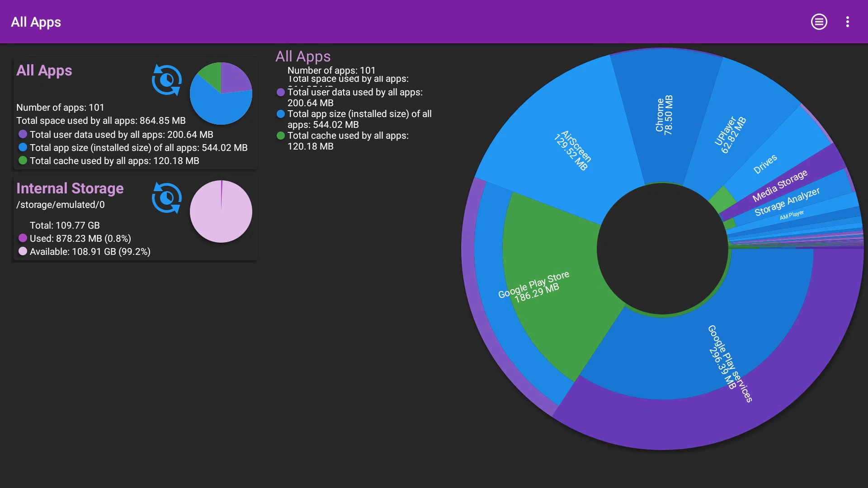
Task: Click the Storage Analyzer chart slice
Action: tap(787, 202)
